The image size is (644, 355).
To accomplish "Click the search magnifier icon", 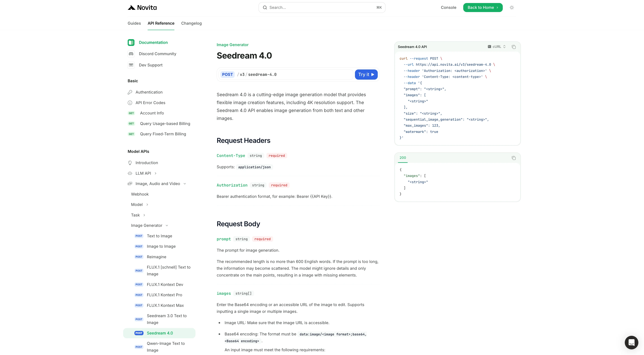I will point(265,8).
